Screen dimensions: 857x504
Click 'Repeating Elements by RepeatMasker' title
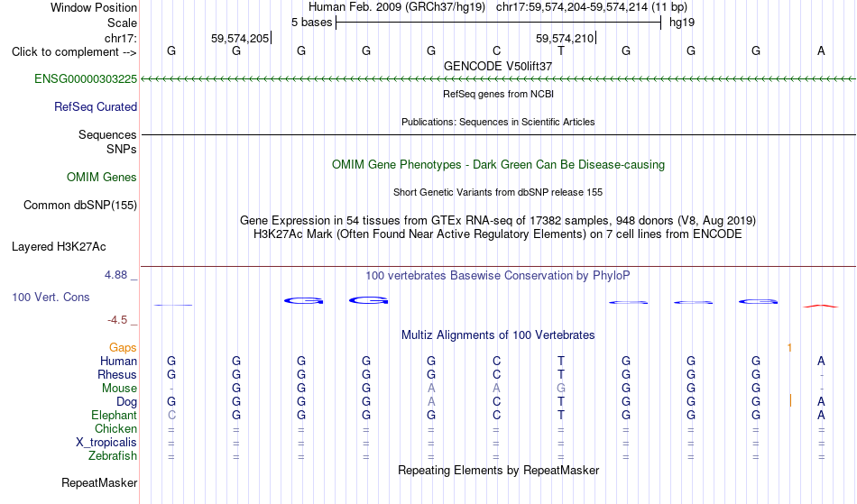498,470
